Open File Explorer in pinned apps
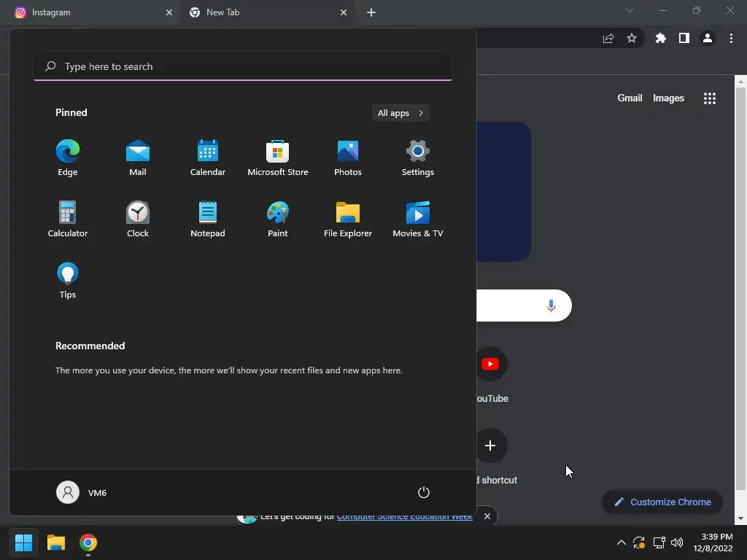This screenshot has height=560, width=747. tap(348, 219)
